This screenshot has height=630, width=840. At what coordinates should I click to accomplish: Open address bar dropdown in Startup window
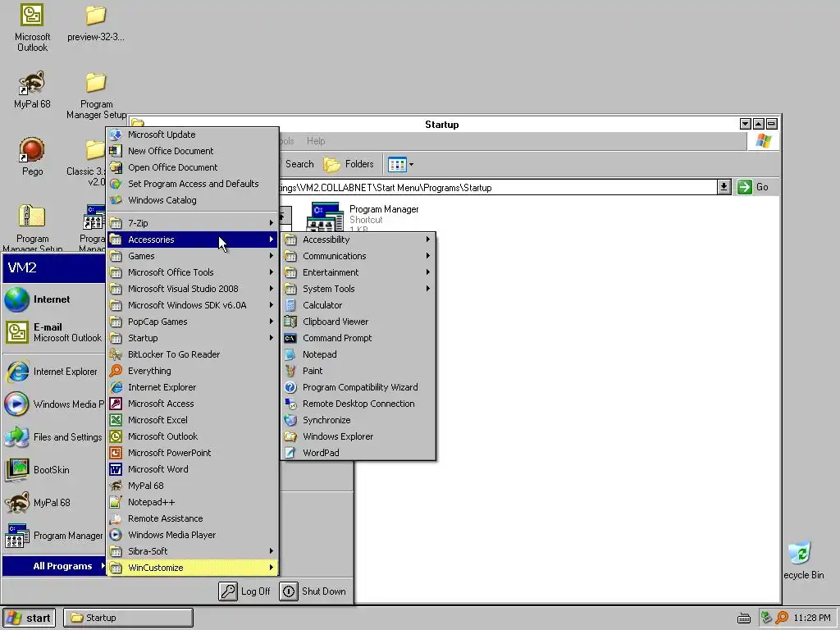click(x=724, y=187)
